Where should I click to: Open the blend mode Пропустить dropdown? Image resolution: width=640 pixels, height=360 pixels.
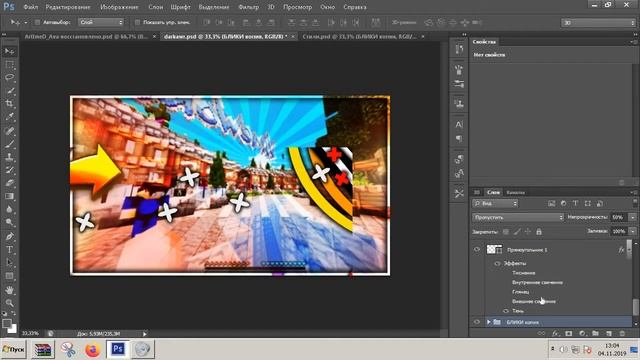pos(518,218)
